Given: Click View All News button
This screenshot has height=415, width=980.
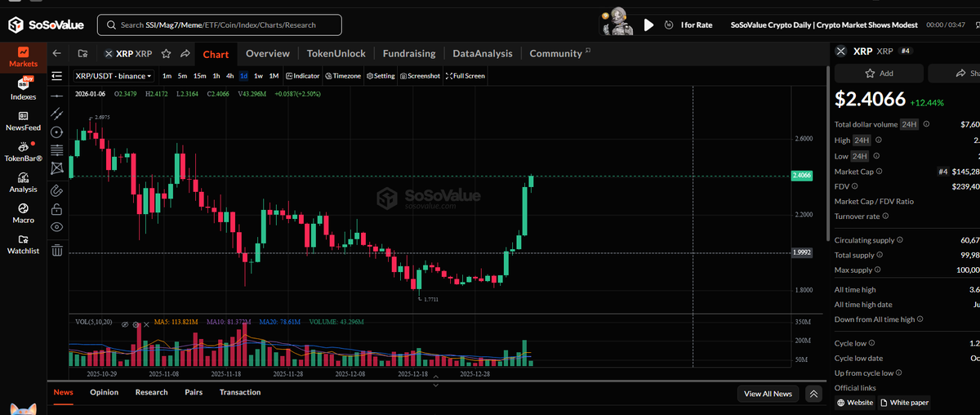Looking at the screenshot, I should click(768, 394).
